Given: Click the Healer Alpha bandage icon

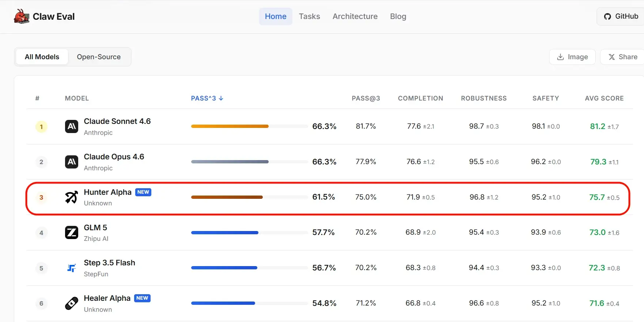Looking at the screenshot, I should [x=72, y=303].
